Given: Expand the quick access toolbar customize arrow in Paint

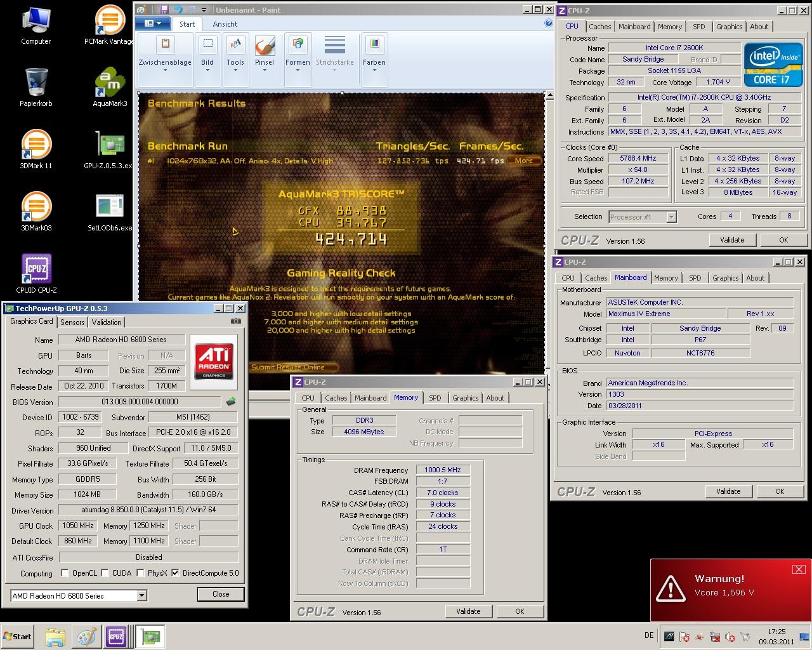Looking at the screenshot, I should click(x=204, y=10).
